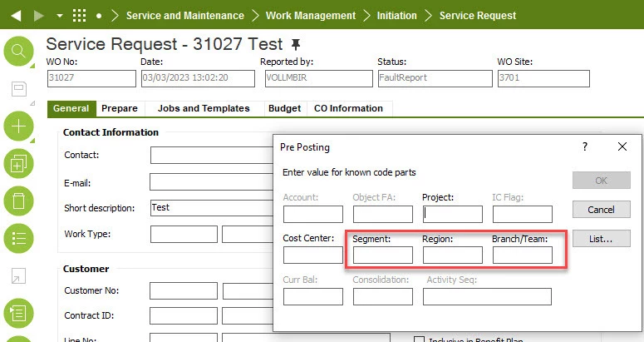Image resolution: width=644 pixels, height=342 pixels.
Task: Click the Curr Bal field
Action: tap(313, 296)
